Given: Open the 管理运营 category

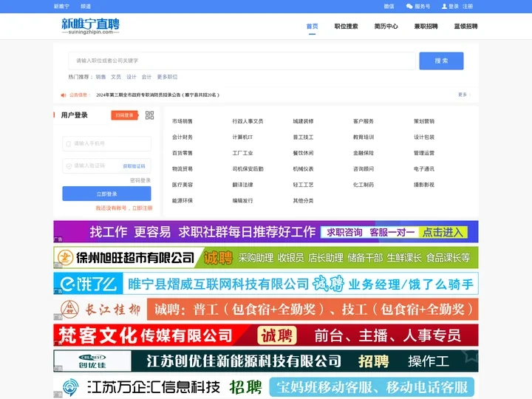Looking at the screenshot, I should pyautogui.click(x=424, y=153).
